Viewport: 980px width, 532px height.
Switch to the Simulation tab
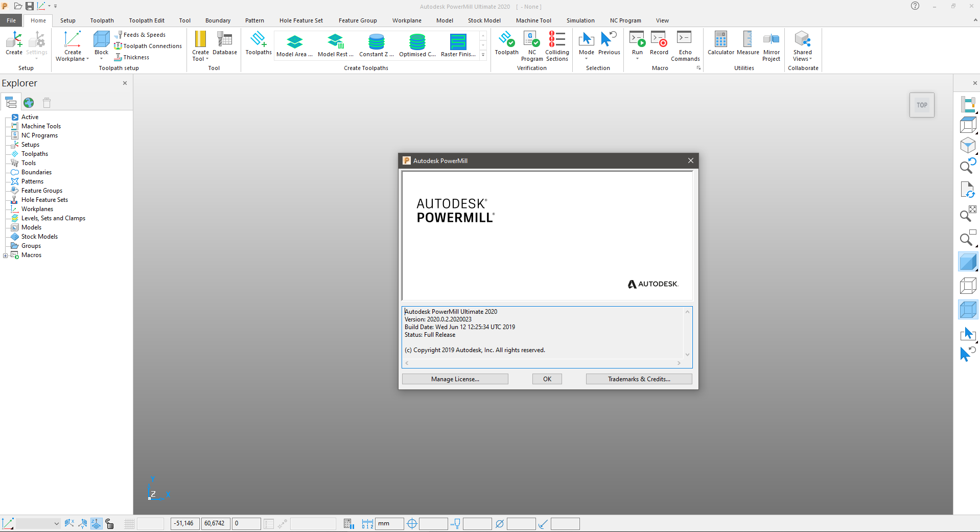(580, 20)
